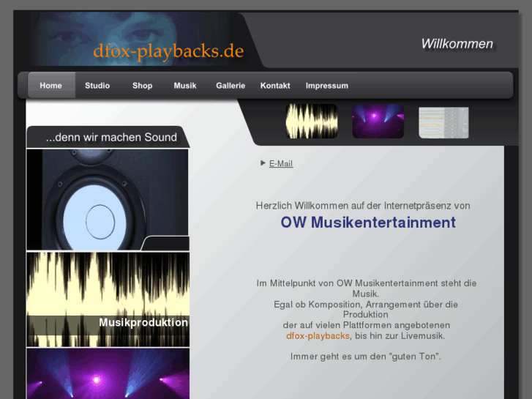The height and width of the screenshot is (399, 532).
Task: Open the small mixing software thumbnail
Action: [x=443, y=122]
